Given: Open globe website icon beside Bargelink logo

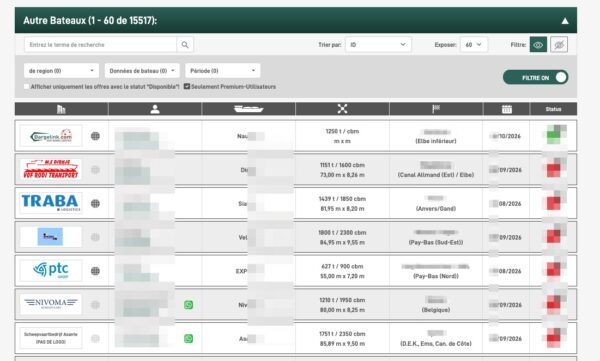Looking at the screenshot, I should point(95,136).
